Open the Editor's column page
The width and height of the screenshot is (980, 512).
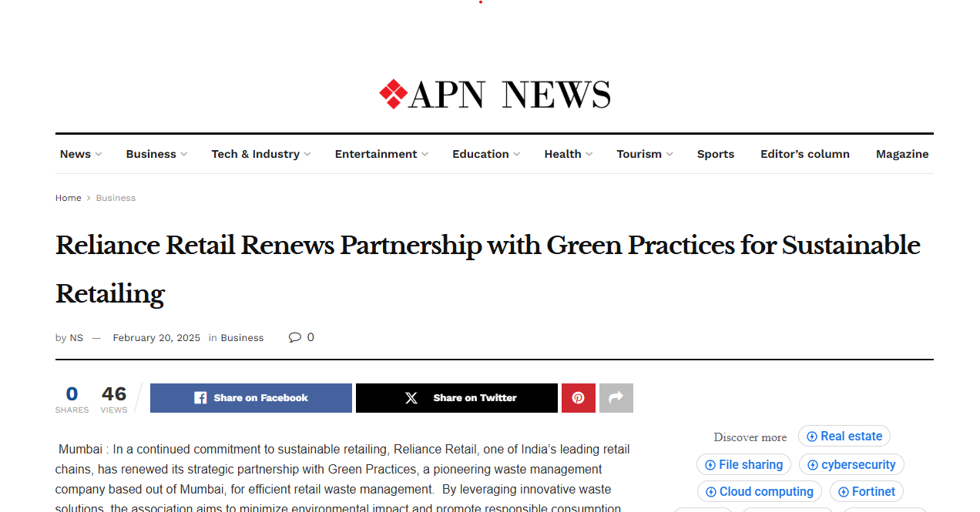tap(804, 154)
